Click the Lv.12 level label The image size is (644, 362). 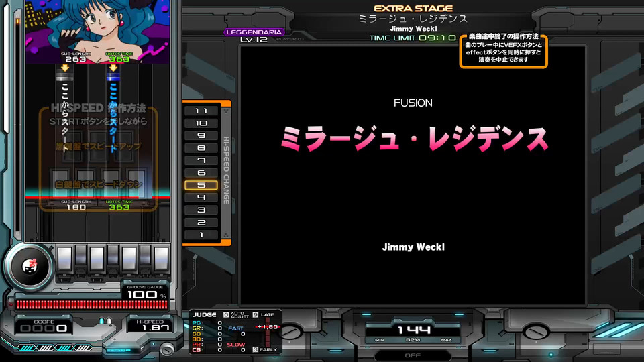point(254,40)
